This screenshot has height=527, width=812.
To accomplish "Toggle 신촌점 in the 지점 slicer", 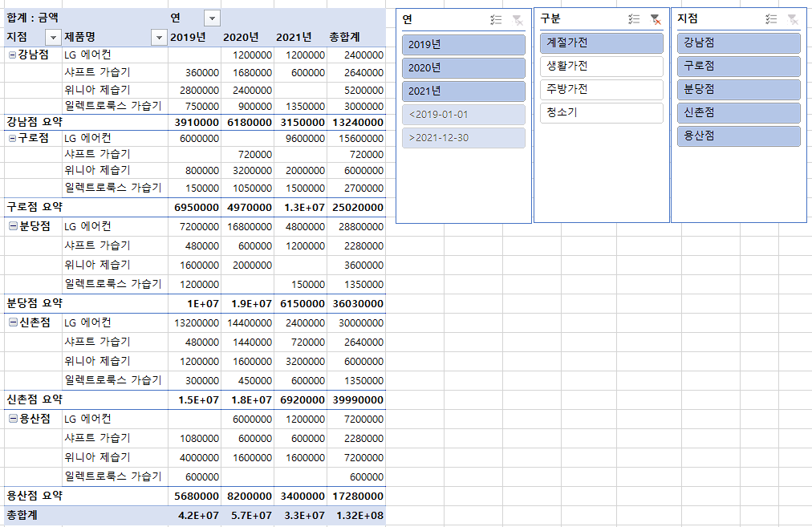I will point(738,113).
